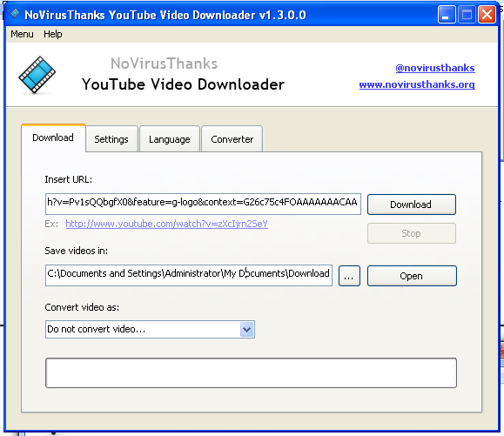Open the Menu menu

coord(22,34)
